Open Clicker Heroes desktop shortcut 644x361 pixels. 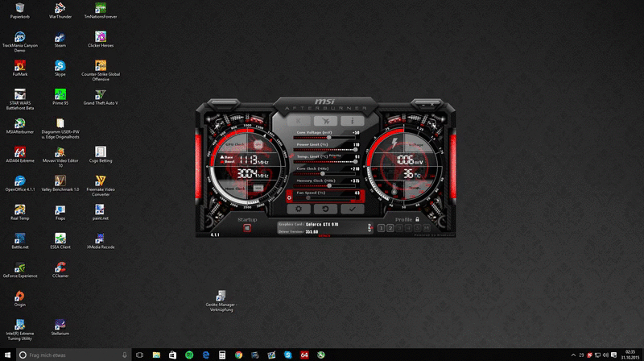pyautogui.click(x=101, y=39)
